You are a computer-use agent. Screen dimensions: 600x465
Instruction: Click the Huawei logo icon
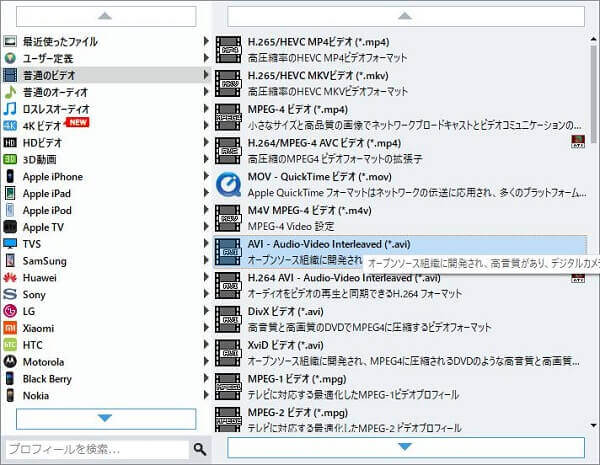coord(10,277)
